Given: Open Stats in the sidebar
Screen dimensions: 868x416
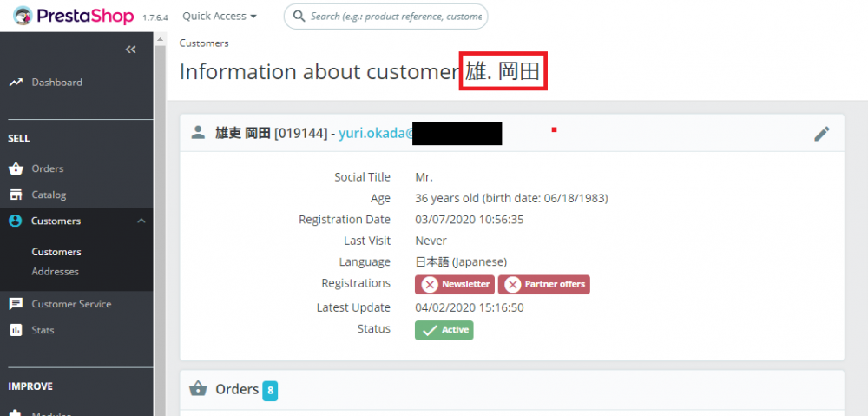Looking at the screenshot, I should (43, 330).
